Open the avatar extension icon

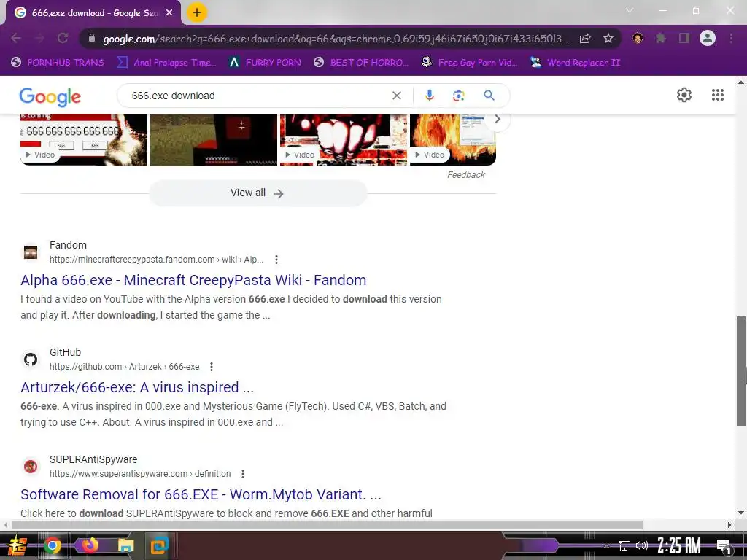click(x=638, y=38)
